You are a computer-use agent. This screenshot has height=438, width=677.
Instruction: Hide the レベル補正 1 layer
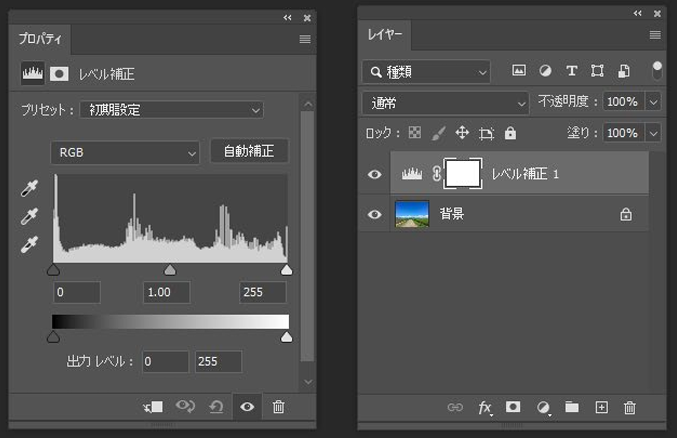point(375,174)
